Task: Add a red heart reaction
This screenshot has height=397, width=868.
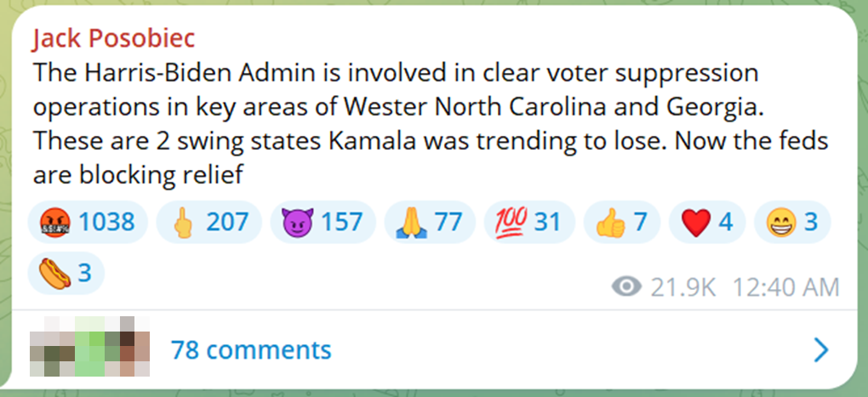Action: [x=707, y=222]
